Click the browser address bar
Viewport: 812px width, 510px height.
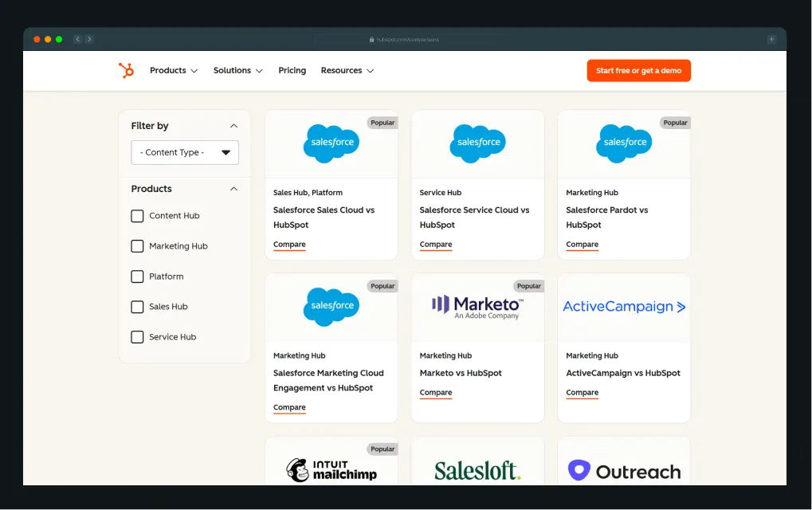pyautogui.click(x=405, y=39)
